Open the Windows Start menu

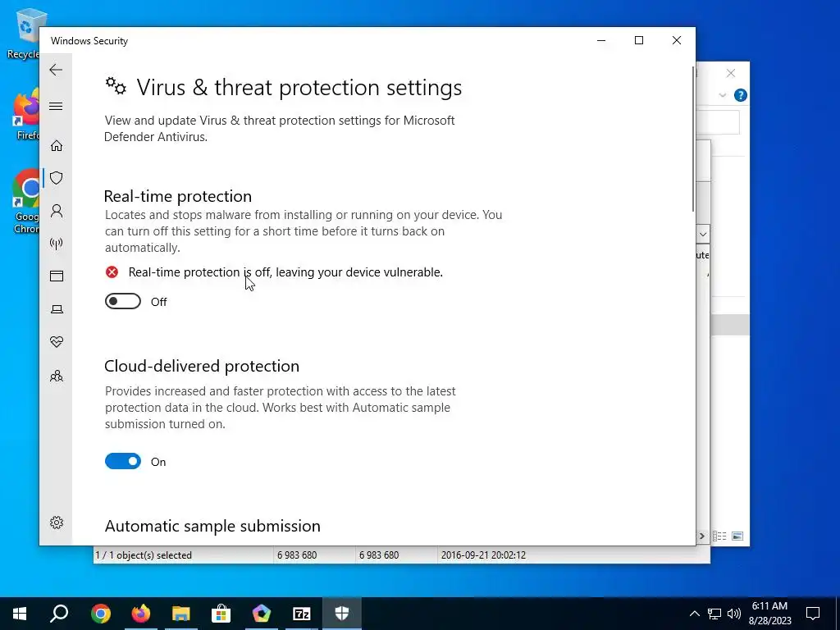(20, 614)
